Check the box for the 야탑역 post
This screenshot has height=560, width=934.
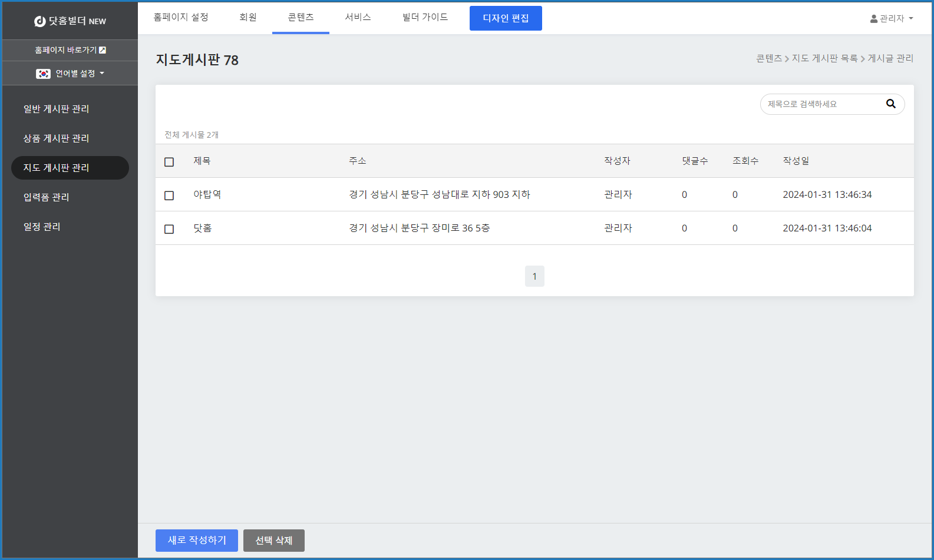[169, 195]
